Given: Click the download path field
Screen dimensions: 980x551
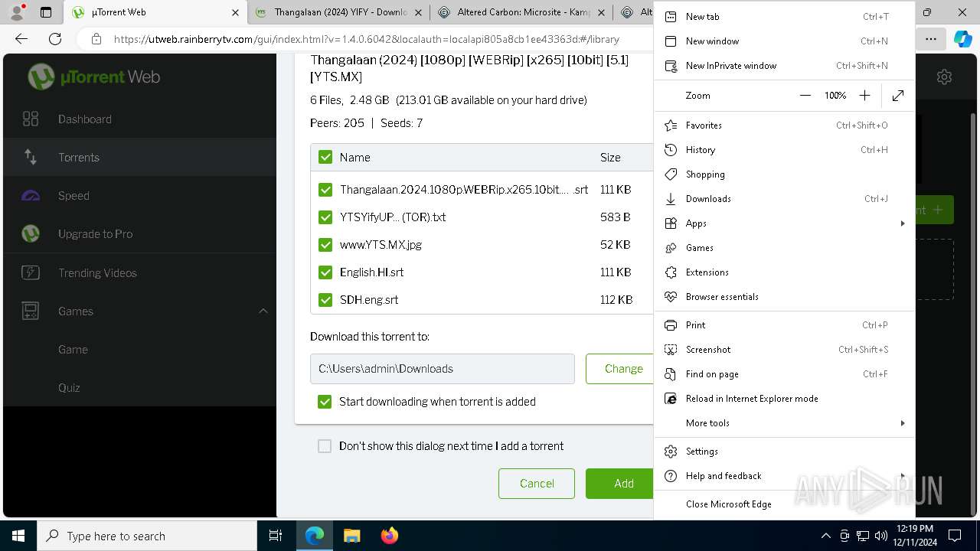Looking at the screenshot, I should pyautogui.click(x=442, y=368).
